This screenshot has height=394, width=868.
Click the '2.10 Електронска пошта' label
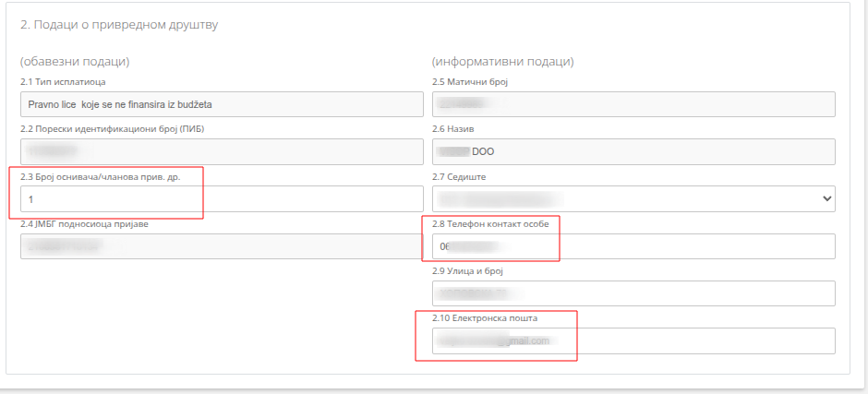pyautogui.click(x=485, y=318)
